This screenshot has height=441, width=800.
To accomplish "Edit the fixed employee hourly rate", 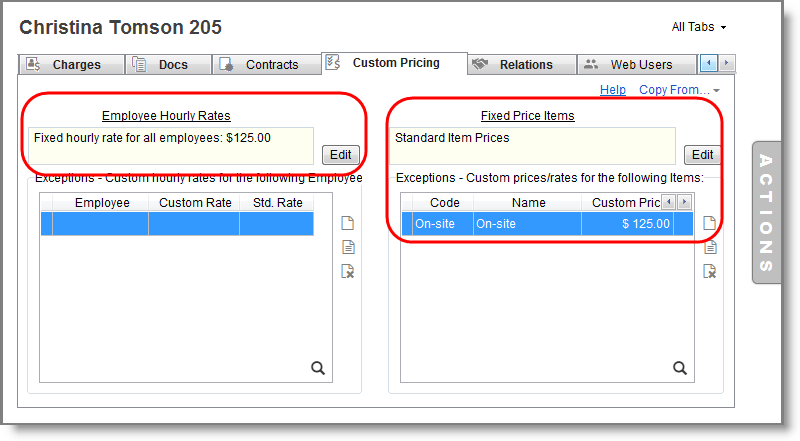I will click(341, 154).
